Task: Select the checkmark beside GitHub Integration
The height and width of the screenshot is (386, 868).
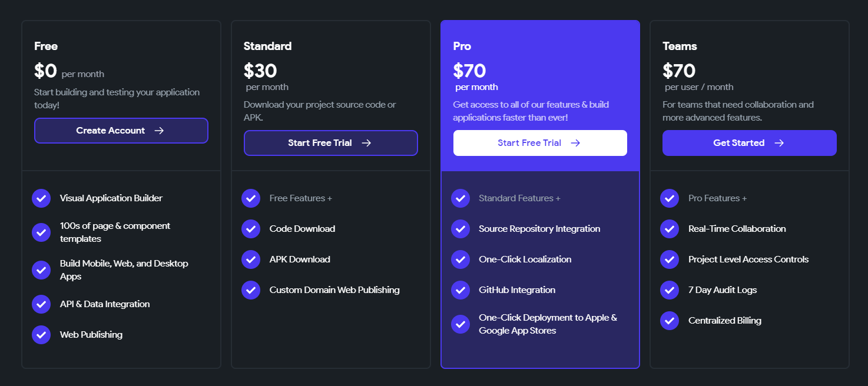Action: point(460,289)
